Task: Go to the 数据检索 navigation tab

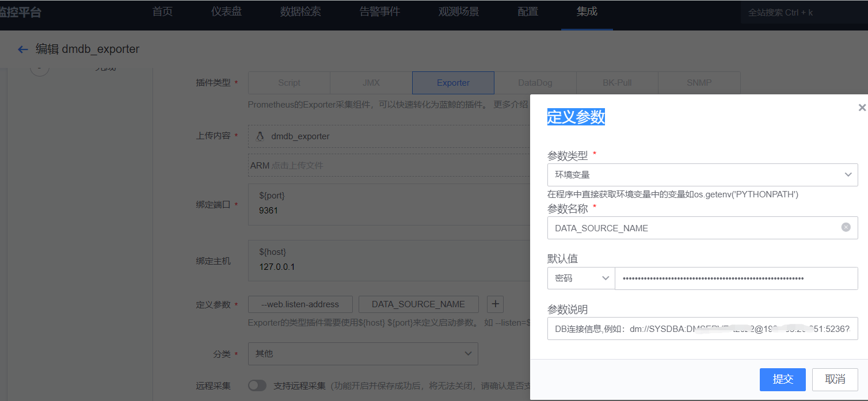Action: tap(300, 12)
